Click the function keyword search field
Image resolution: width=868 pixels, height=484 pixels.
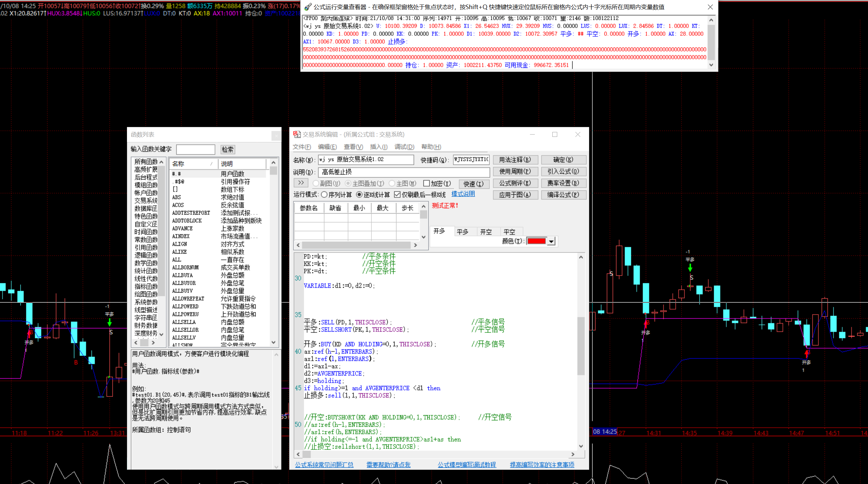[195, 150]
